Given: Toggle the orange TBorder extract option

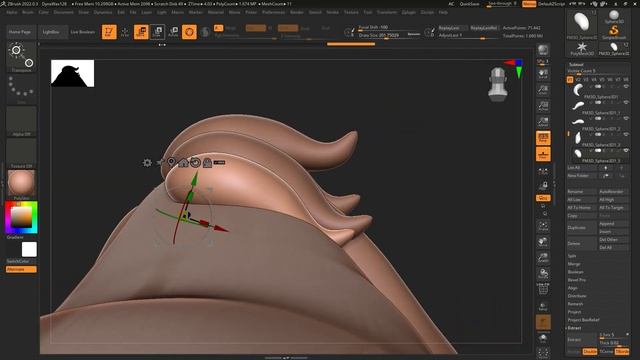Looking at the screenshot, I should [622, 351].
